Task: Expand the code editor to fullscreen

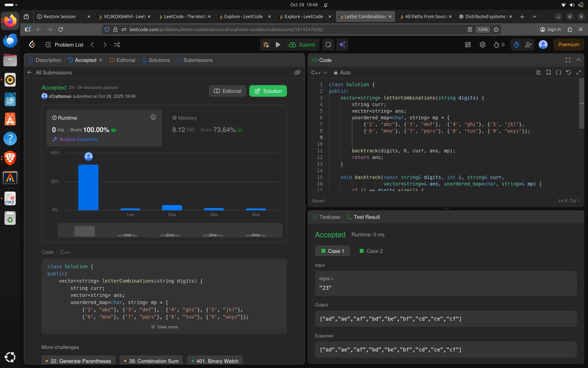Action: pyautogui.click(x=567, y=60)
